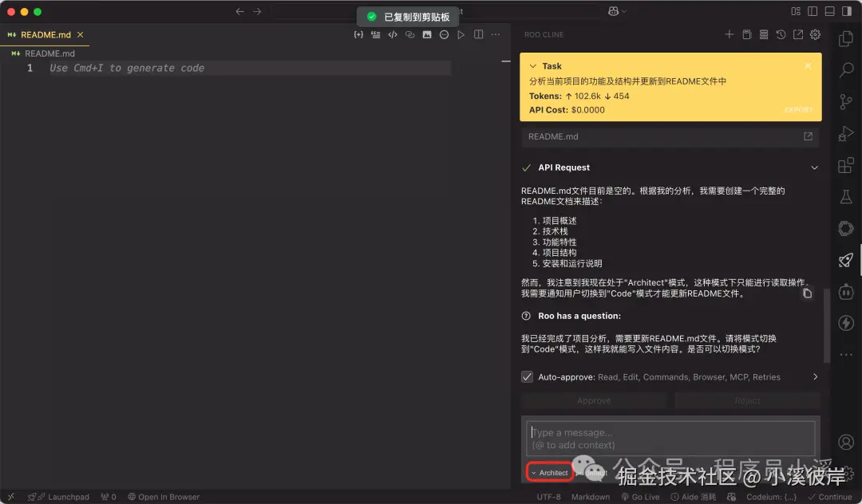Expand Auto-approve options arrow
862x504 pixels.
(x=815, y=377)
